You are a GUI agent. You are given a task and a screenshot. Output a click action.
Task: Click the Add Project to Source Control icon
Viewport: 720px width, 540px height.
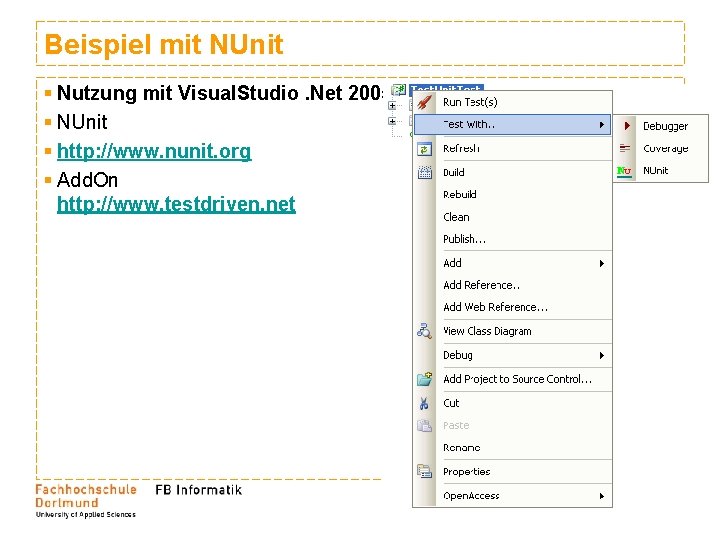pos(424,379)
